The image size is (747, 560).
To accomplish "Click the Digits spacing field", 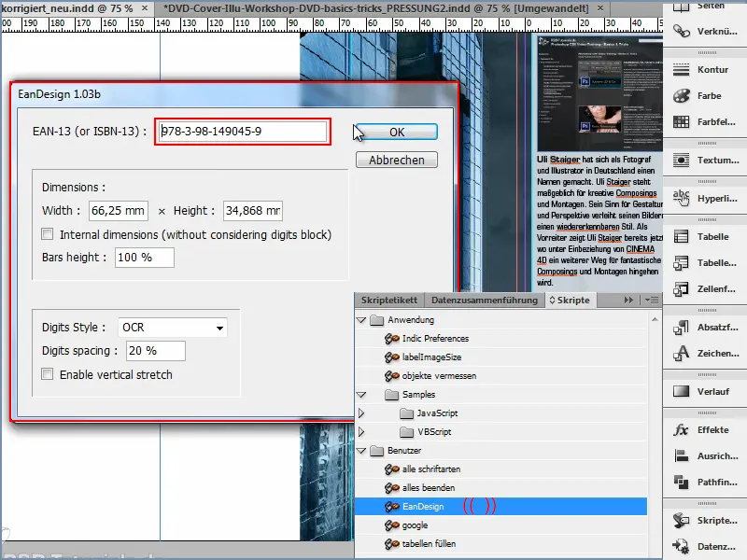I will coord(156,351).
